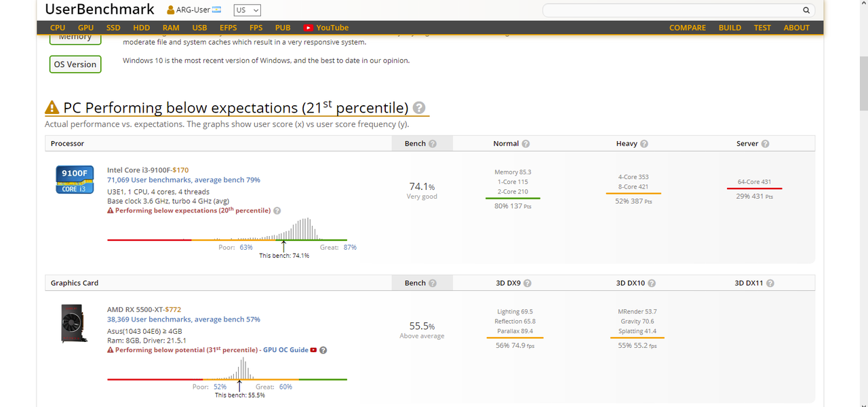Screen dimensions: 868x407
Task: Open the BUILD page
Action: point(730,28)
